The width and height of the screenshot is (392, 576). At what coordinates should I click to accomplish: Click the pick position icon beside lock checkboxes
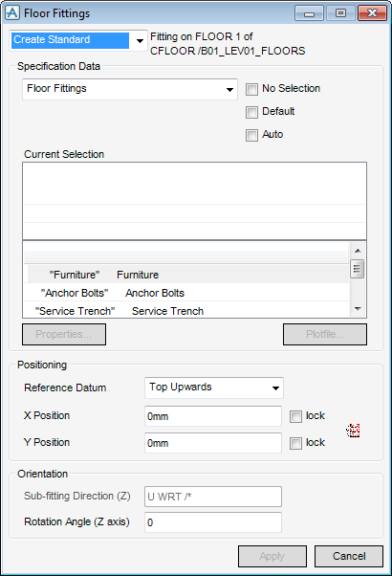[x=353, y=431]
